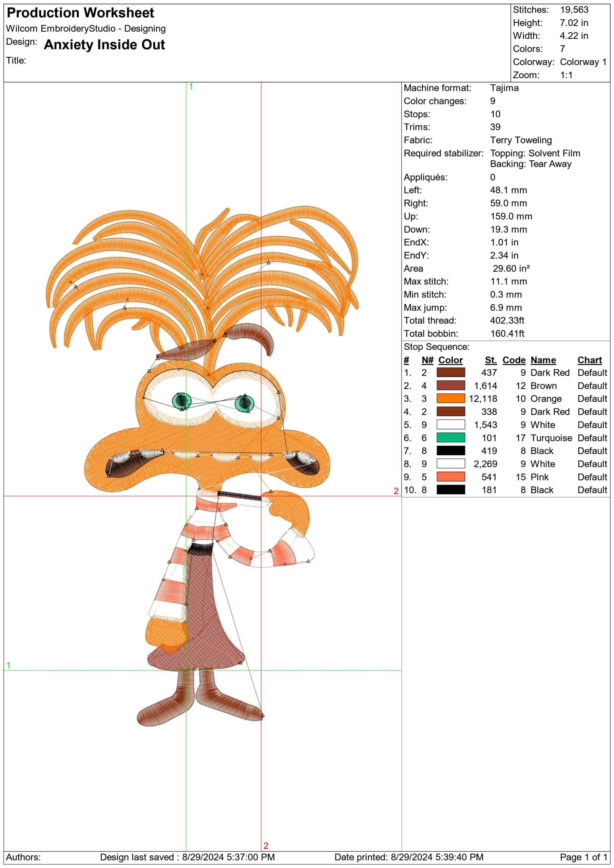Click the 'Stop Sequence:' heading

(x=436, y=347)
